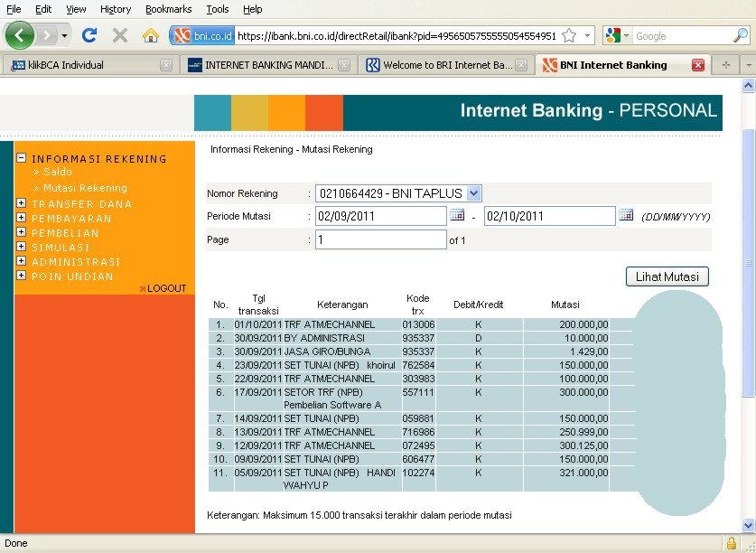Click Kode trx 013006 cell
The height and width of the screenshot is (553, 756).
[x=418, y=324]
